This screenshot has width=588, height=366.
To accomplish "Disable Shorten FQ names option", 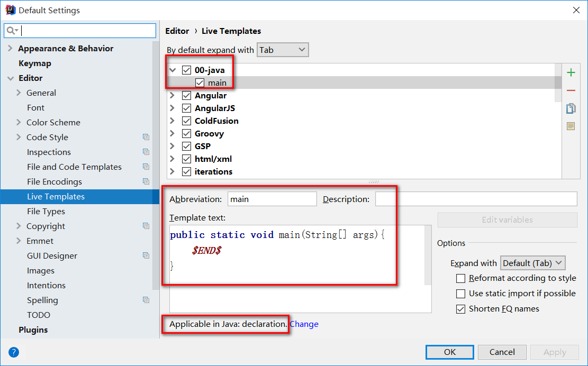I will point(460,309).
